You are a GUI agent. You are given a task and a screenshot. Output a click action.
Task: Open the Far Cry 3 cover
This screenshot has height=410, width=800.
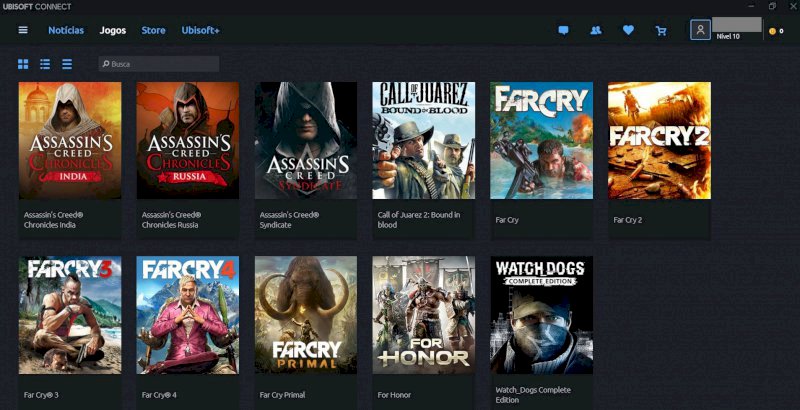70,315
